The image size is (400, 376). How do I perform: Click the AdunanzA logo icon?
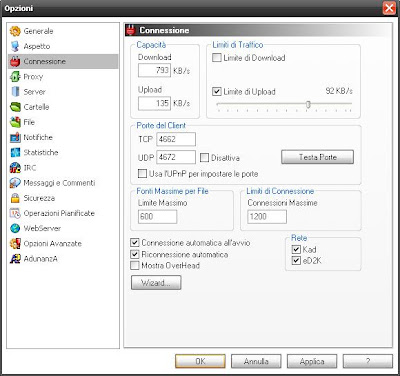coord(15,259)
